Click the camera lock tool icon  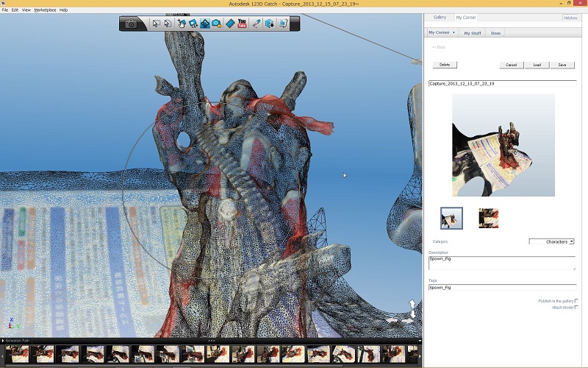tap(216, 24)
